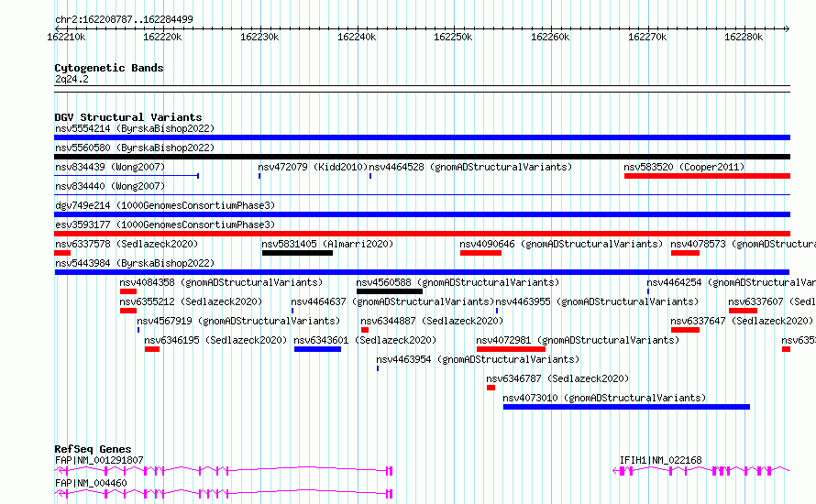Open variant nsv834440 (Wong2007)

point(110,186)
